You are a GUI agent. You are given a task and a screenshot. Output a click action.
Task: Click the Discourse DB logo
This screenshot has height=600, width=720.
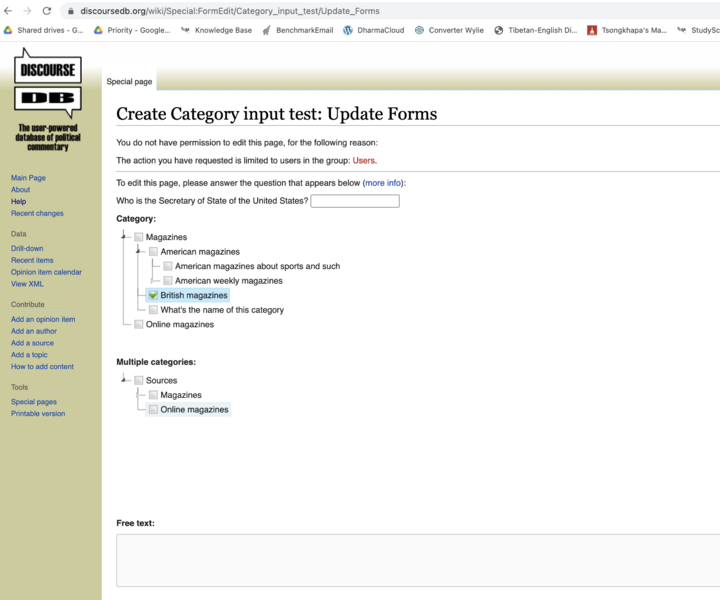(x=48, y=99)
